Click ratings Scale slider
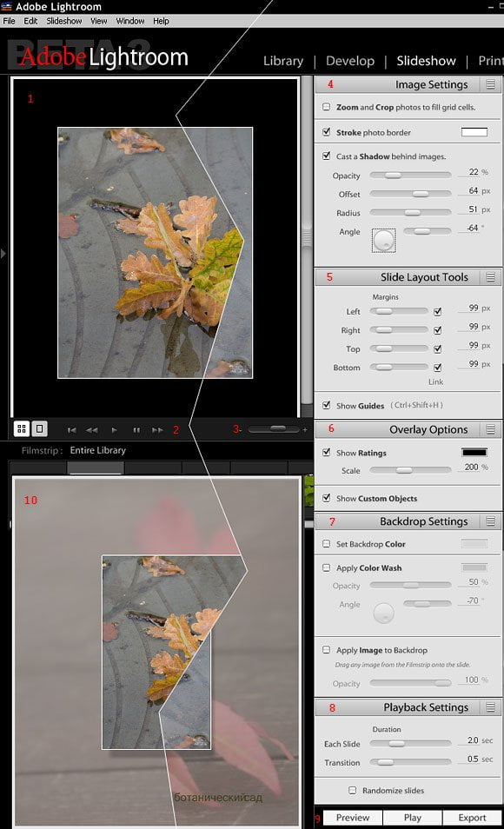This screenshot has width=504, height=829. tap(410, 470)
